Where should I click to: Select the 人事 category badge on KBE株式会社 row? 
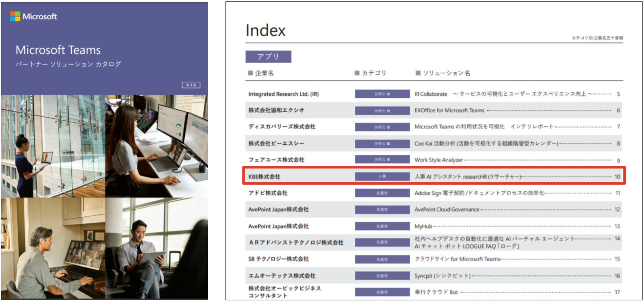point(382,176)
